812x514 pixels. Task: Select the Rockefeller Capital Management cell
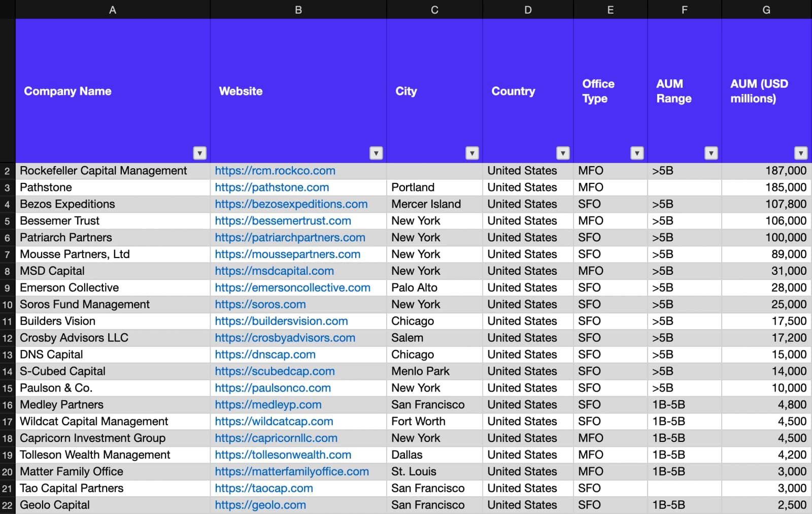113,171
